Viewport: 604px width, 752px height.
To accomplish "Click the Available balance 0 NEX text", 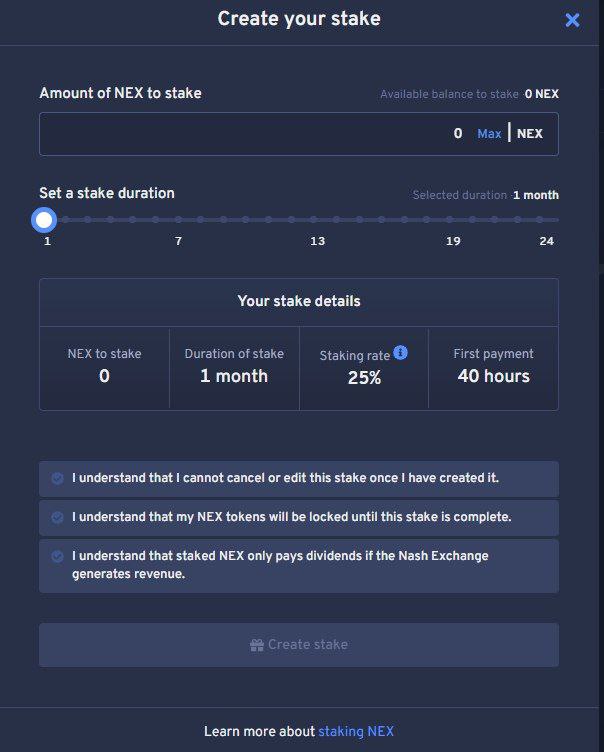I will click(x=469, y=94).
